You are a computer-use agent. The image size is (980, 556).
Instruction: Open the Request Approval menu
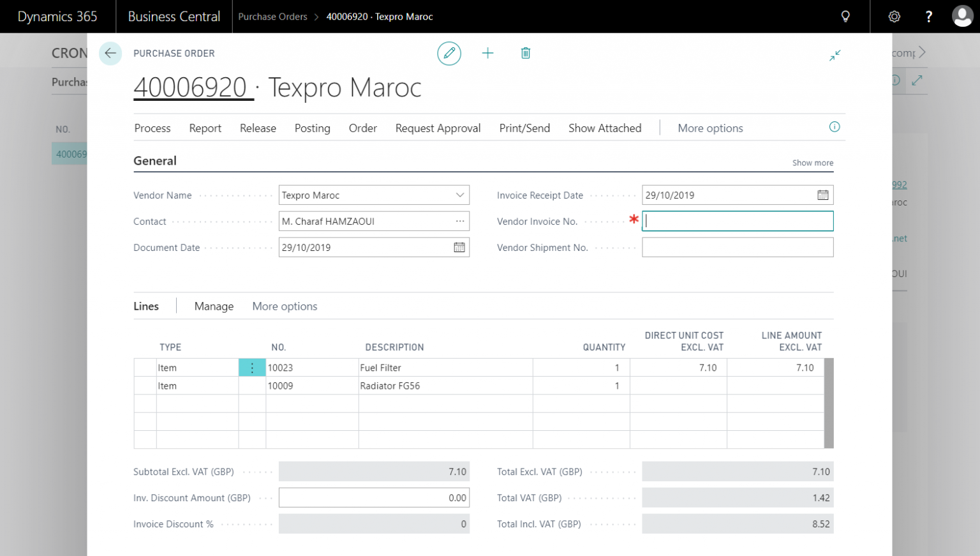click(x=438, y=128)
